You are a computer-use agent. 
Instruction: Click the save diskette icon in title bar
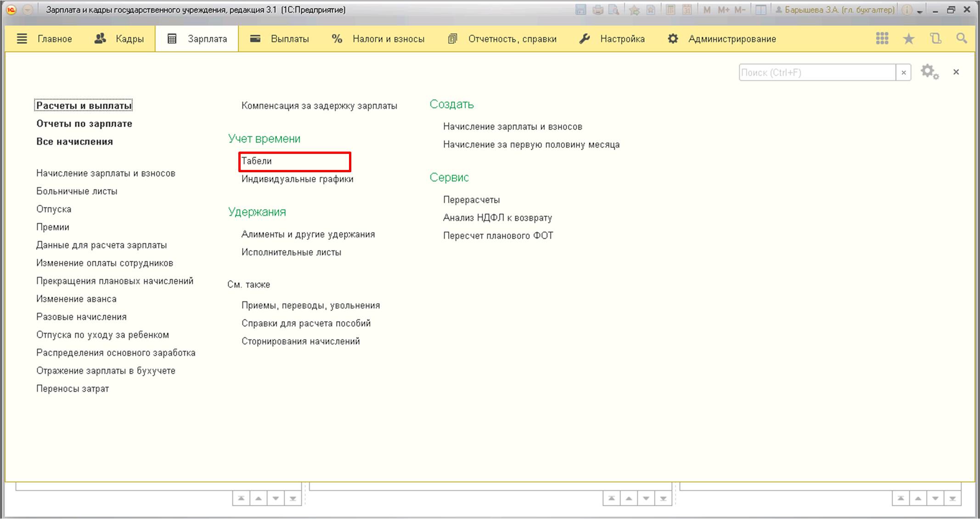point(580,10)
